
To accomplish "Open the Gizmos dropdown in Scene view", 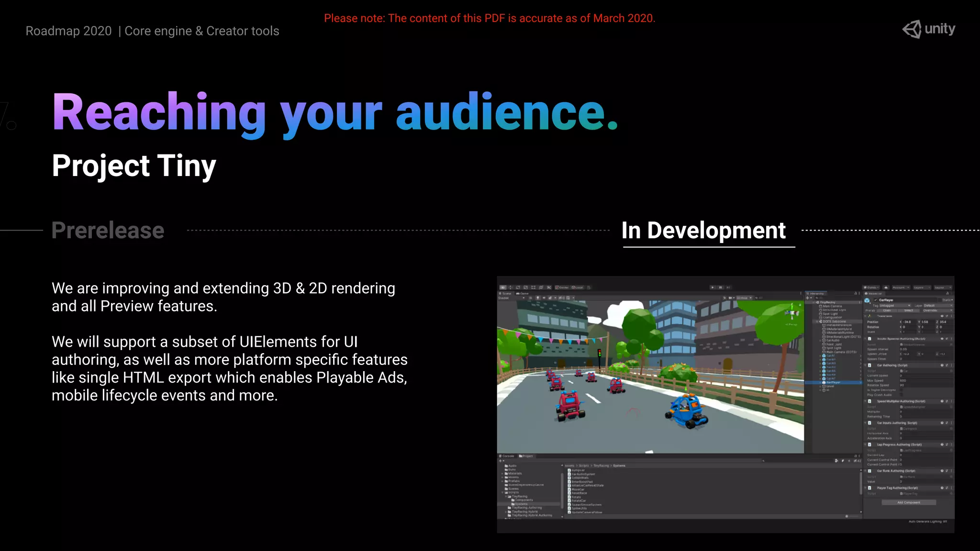I will [x=744, y=298].
